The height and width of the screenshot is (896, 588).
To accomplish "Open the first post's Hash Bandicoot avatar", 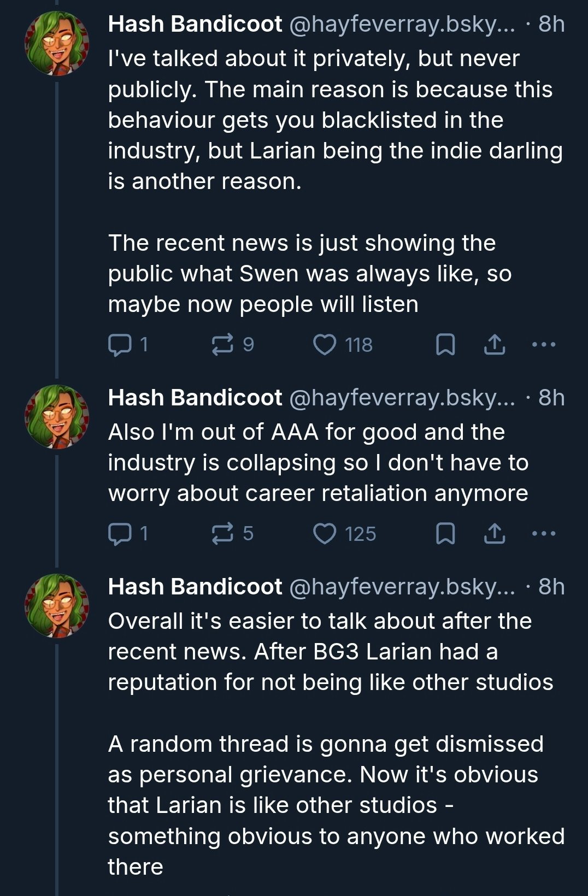I will pyautogui.click(x=57, y=43).
